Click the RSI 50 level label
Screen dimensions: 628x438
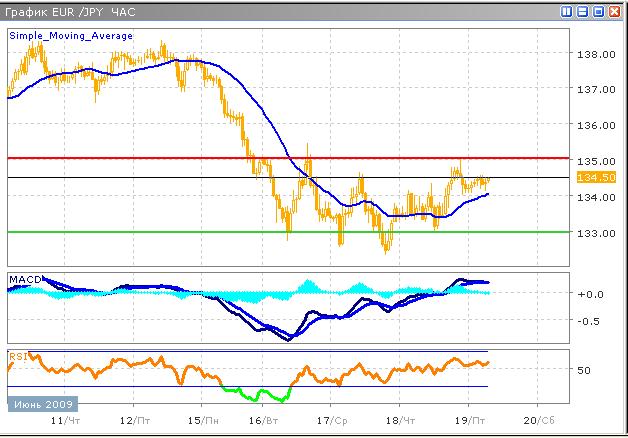[x=586, y=370]
